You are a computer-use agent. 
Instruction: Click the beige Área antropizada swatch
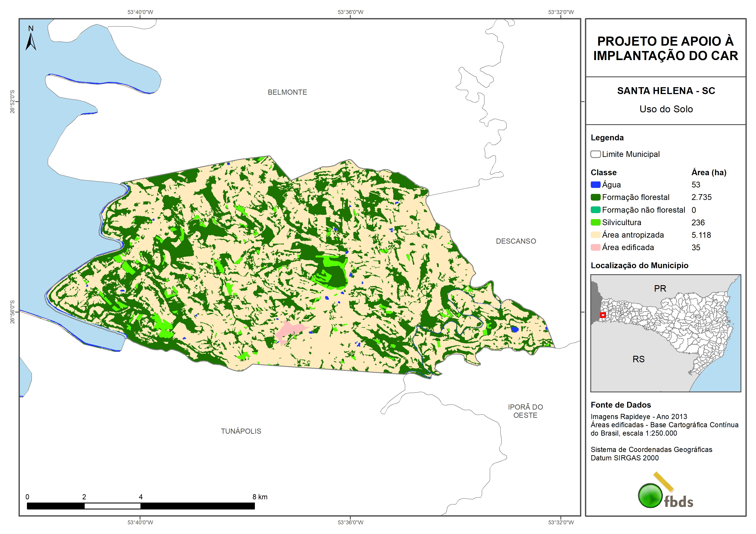[595, 235]
